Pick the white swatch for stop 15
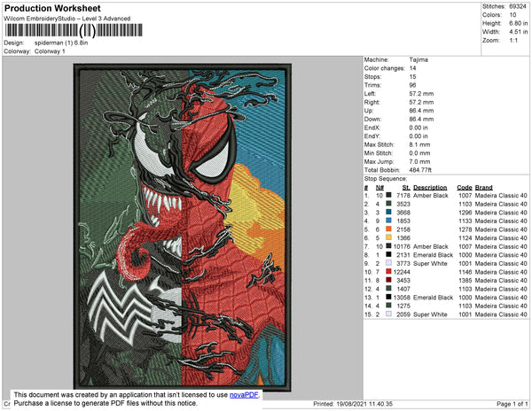Screen dimensions: 532x411 pos(388,314)
